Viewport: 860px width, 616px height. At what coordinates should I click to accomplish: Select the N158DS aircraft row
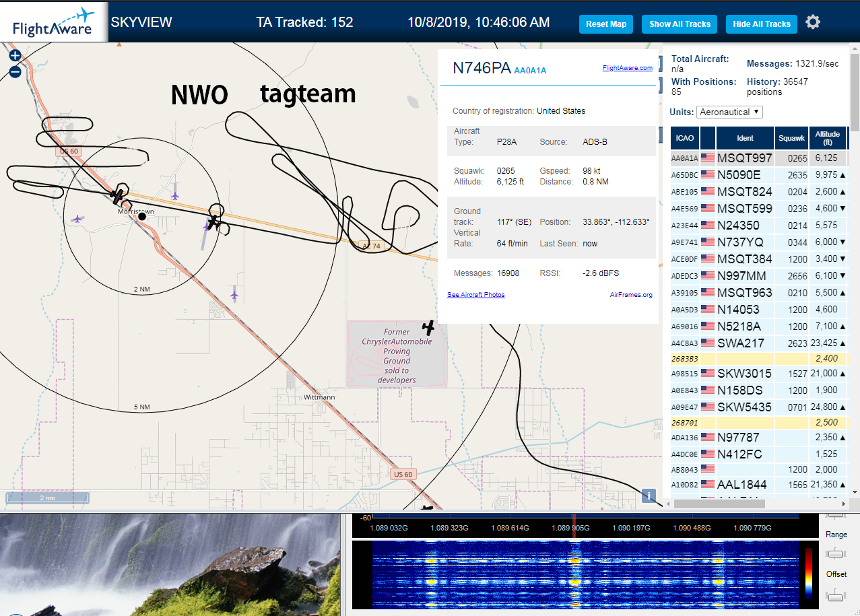click(x=759, y=390)
